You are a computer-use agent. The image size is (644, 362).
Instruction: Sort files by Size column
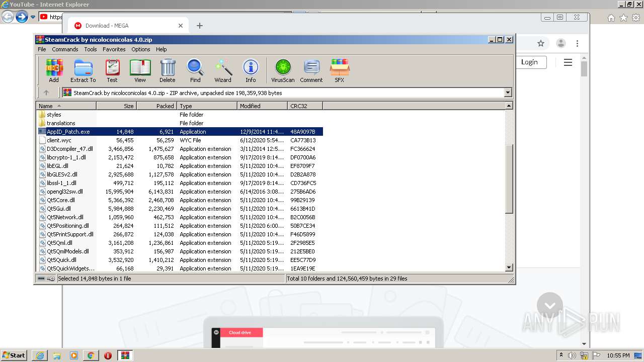[x=116, y=106]
